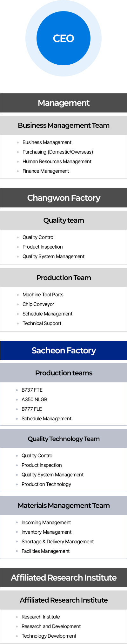Screen dimensions: 127x644
Task: Select the Management header
Action: tap(63, 103)
